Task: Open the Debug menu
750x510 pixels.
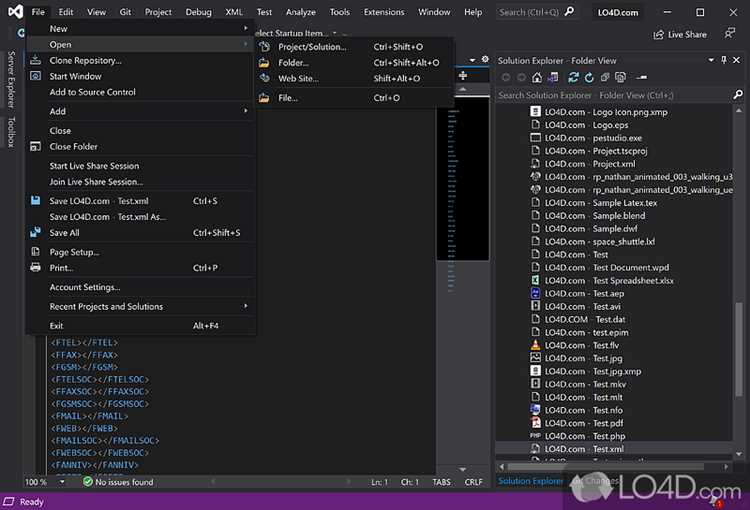Action: (199, 12)
